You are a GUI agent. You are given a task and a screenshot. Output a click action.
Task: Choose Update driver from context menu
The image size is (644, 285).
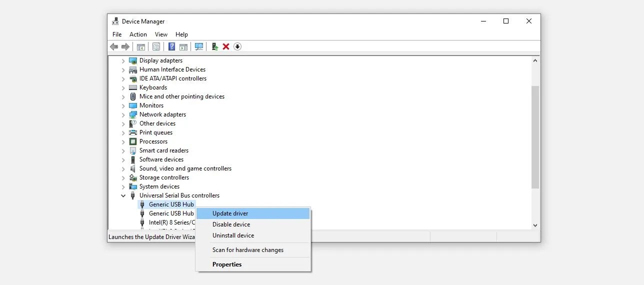tap(253, 213)
